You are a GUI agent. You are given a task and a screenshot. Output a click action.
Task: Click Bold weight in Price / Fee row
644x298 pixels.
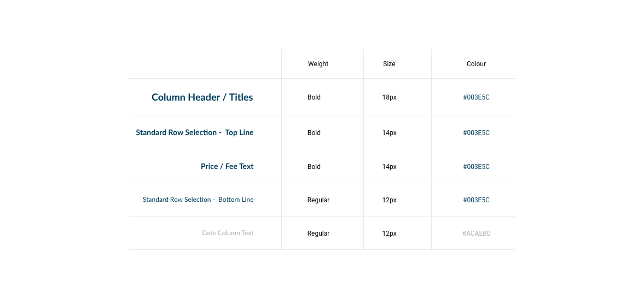click(314, 167)
